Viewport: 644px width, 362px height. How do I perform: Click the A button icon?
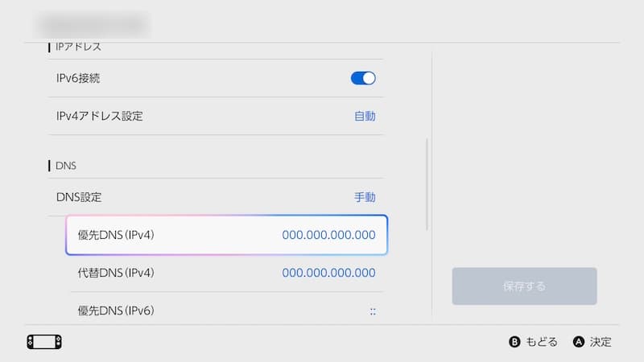tap(578, 342)
